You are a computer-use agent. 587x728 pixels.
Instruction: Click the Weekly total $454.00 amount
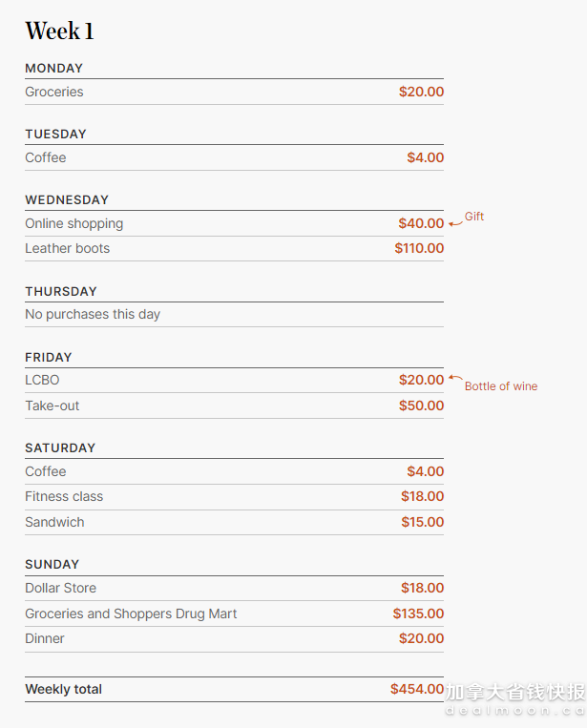point(417,689)
